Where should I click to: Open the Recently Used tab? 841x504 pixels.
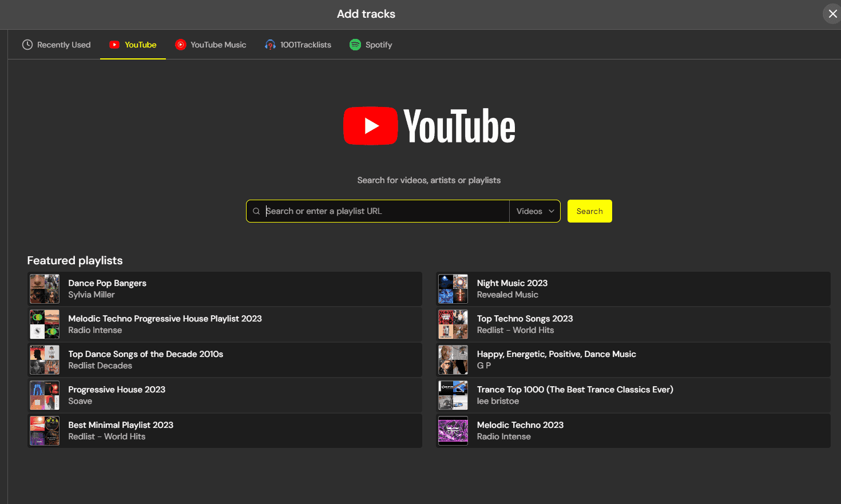pyautogui.click(x=64, y=45)
